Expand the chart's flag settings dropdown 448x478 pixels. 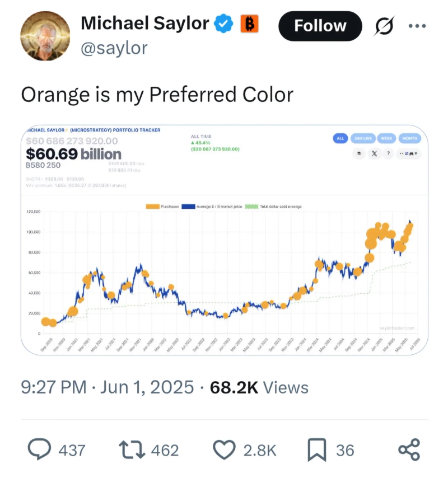click(x=408, y=153)
